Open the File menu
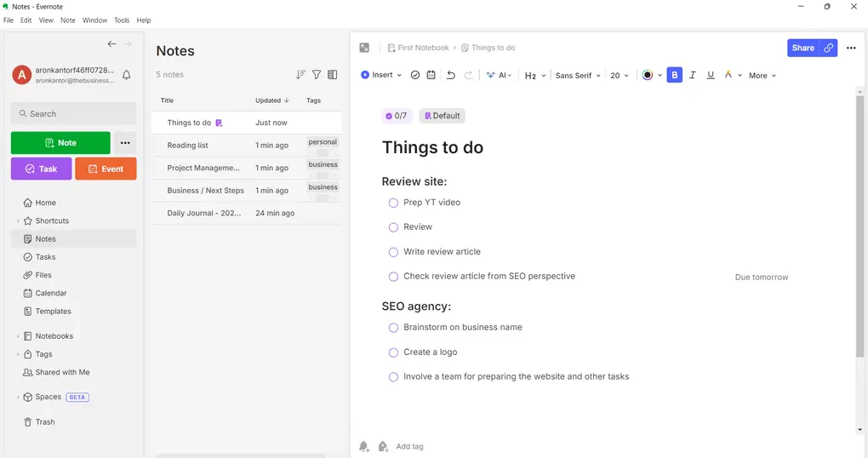This screenshot has height=458, width=868. 9,20
